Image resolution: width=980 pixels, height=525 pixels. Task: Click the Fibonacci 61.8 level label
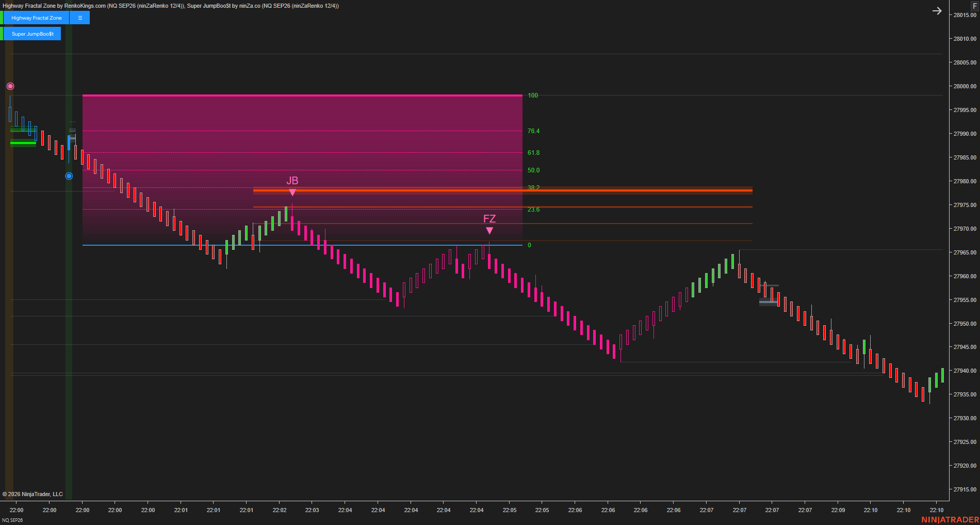(533, 153)
